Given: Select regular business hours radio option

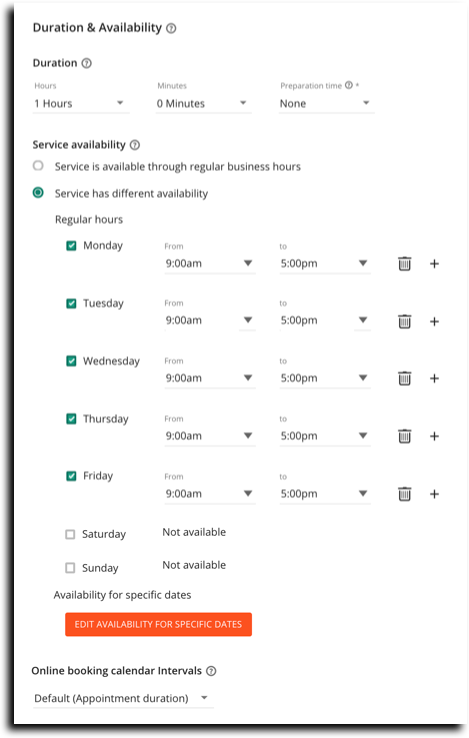Looking at the screenshot, I should click(x=38, y=166).
